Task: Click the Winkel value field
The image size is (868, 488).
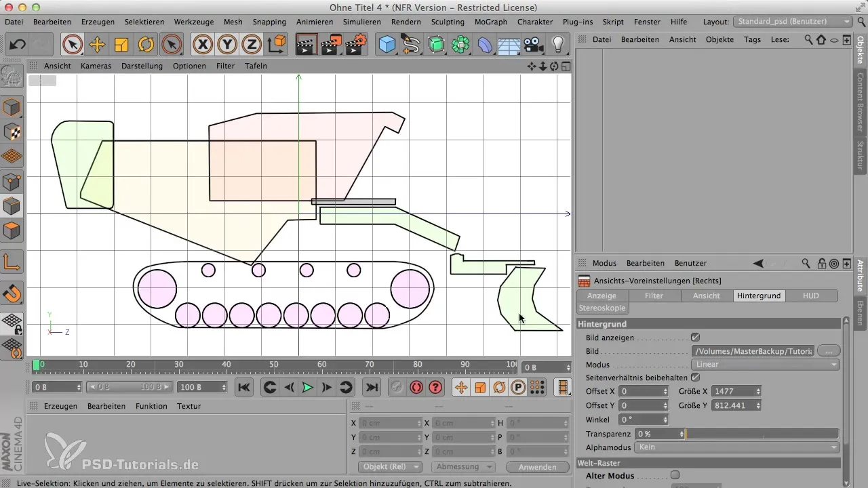Action: point(644,420)
